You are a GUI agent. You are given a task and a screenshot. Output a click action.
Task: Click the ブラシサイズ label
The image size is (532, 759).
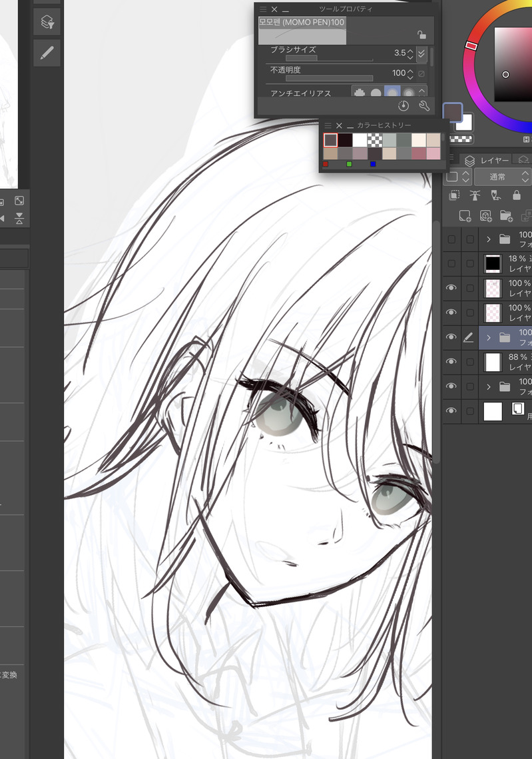point(293,49)
